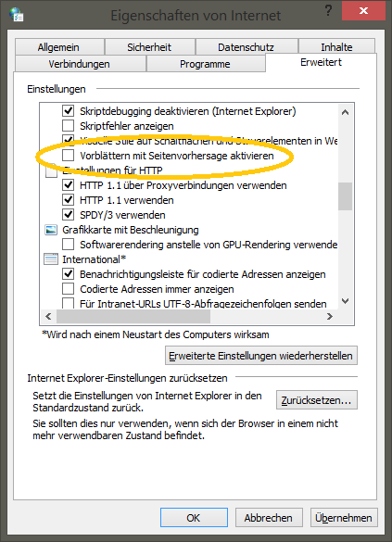This screenshot has width=392, height=542.
Task: Select the Grafikkarte mit Beschleunigung row text
Action: [x=131, y=230]
